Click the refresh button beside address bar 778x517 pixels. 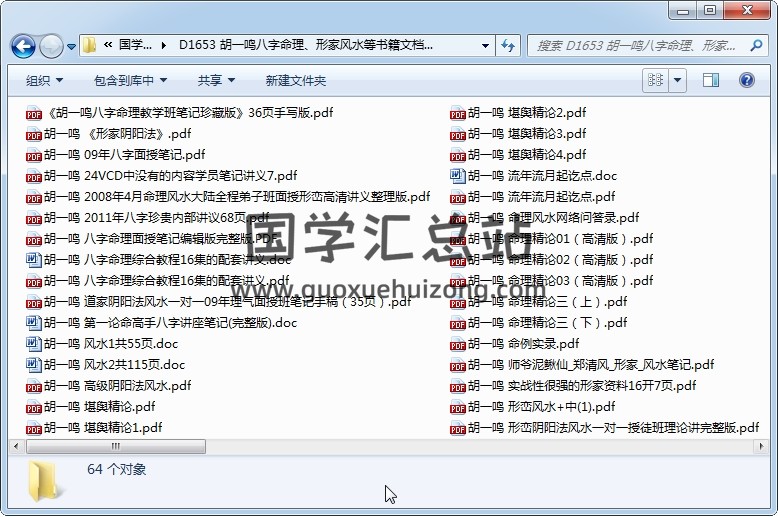(x=508, y=46)
